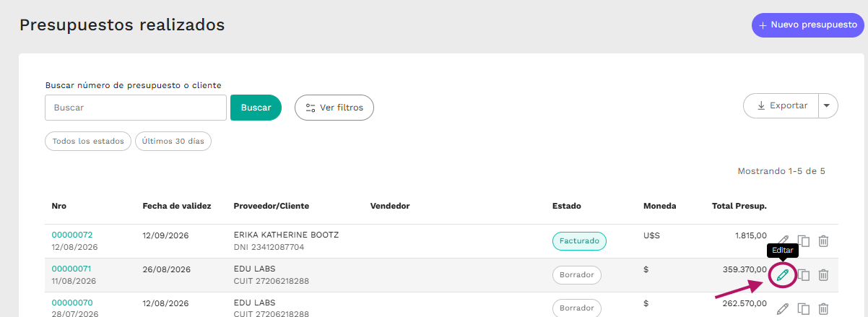
Task: Open the Ver filtros panel
Action: 334,108
